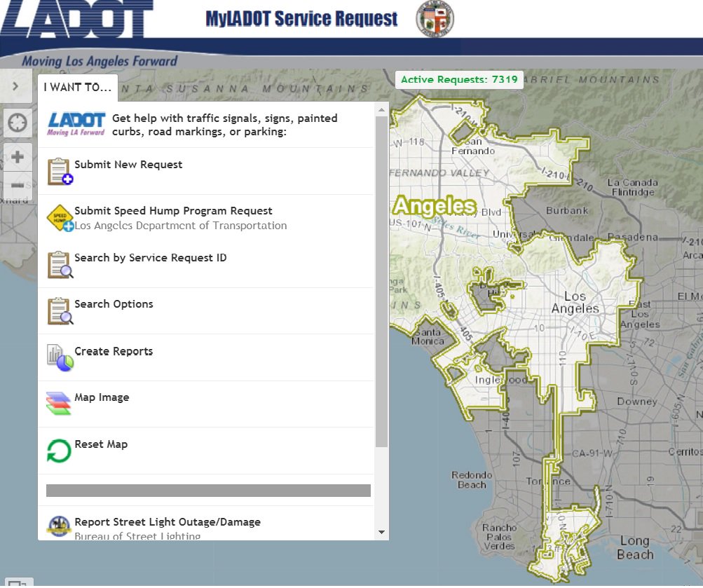The width and height of the screenshot is (703, 588).
Task: Click the Active Requests: 7319 label
Action: pyautogui.click(x=459, y=80)
